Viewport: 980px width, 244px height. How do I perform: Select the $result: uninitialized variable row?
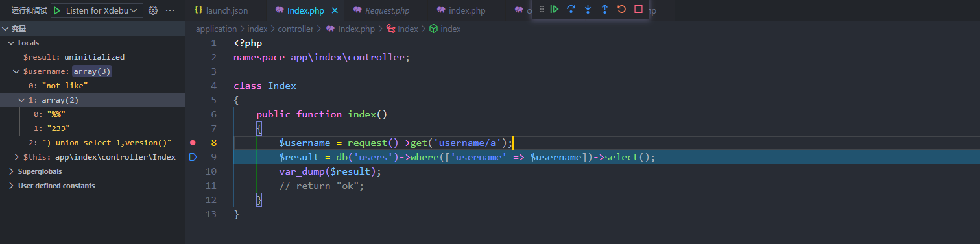click(92, 57)
